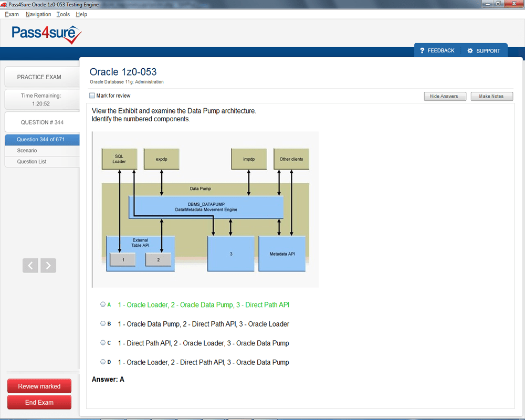Select answer option D radio button
The image size is (525, 420).
[103, 362]
